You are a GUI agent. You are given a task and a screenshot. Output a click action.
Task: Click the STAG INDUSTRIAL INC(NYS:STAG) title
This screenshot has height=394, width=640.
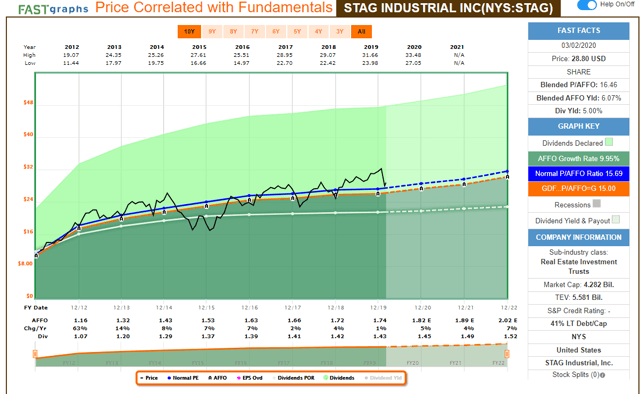[x=448, y=8]
